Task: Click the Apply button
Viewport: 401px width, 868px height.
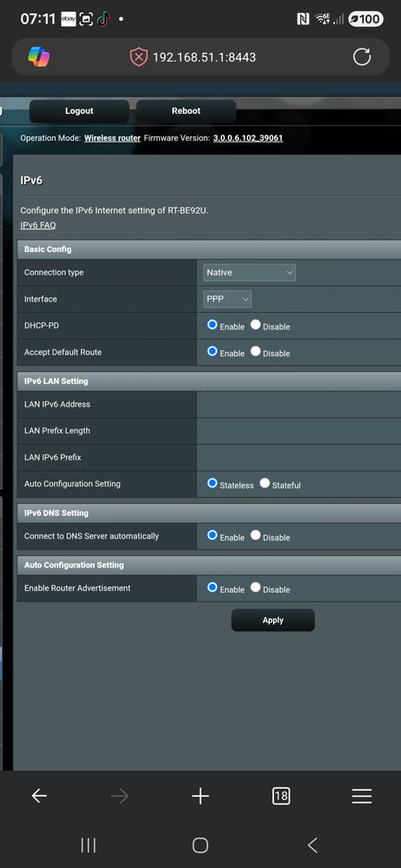Action: 273,620
